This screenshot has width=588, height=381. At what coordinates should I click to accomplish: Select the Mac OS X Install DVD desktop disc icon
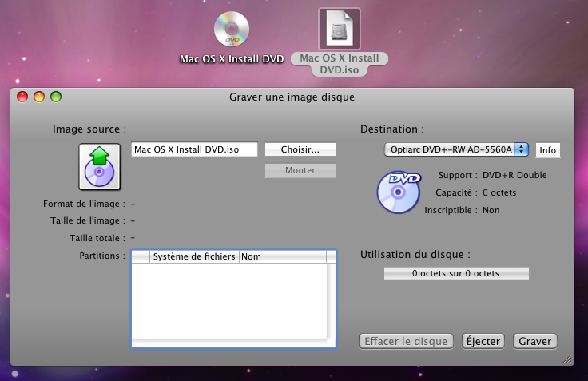pos(232,30)
